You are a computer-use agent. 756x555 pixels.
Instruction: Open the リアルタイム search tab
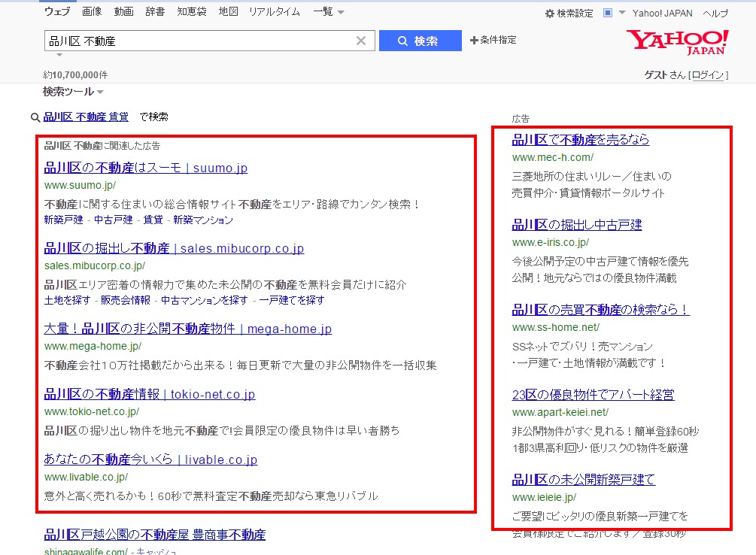[275, 11]
